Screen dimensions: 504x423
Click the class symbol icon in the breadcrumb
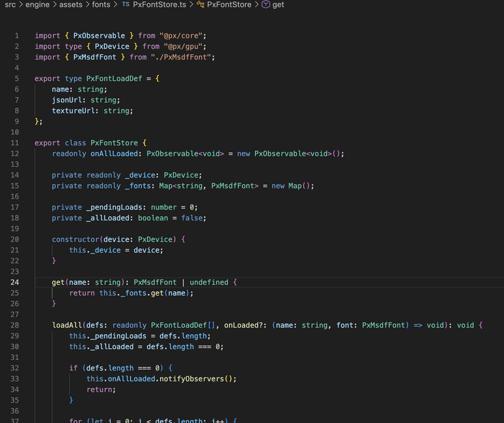[200, 4]
